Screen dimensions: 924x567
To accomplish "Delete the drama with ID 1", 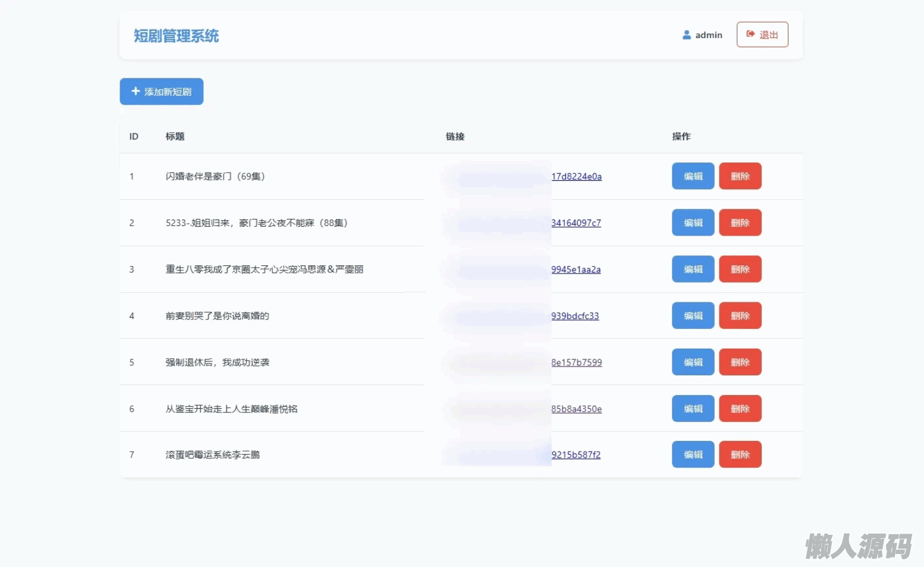I will (x=740, y=176).
